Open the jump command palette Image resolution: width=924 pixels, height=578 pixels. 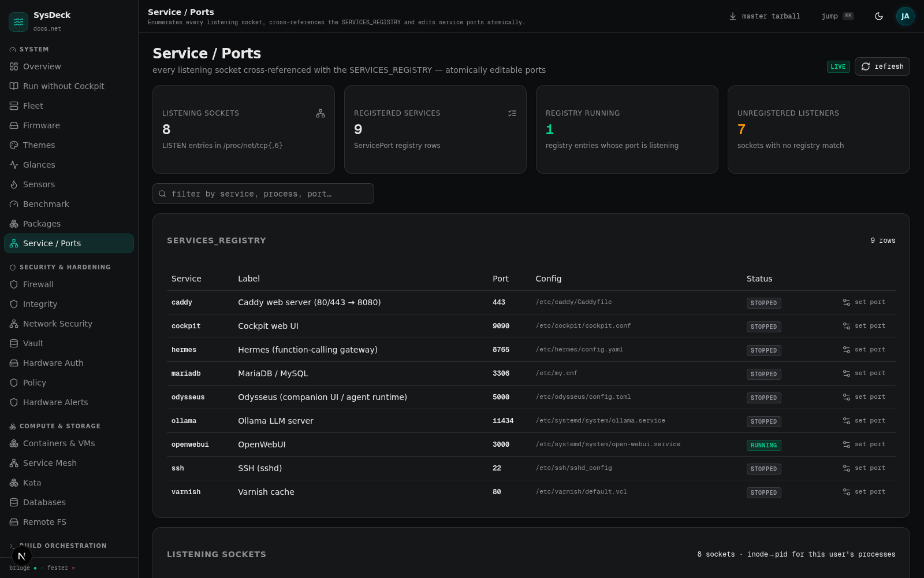[837, 16]
